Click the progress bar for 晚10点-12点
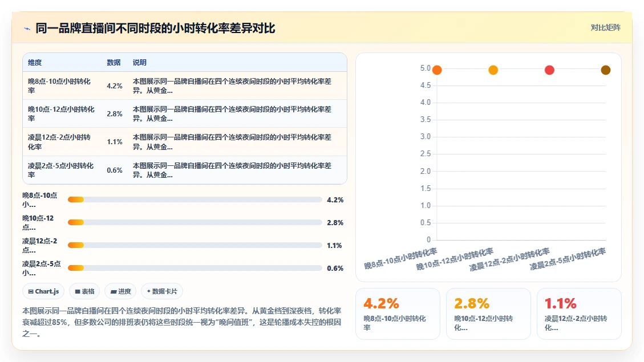 tap(195, 222)
